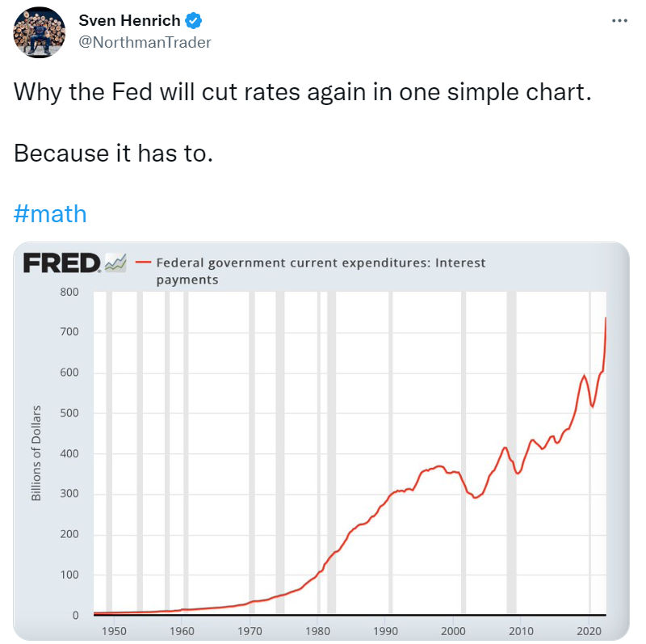
Task: Select the 2020 x-axis label
Action: 589,630
